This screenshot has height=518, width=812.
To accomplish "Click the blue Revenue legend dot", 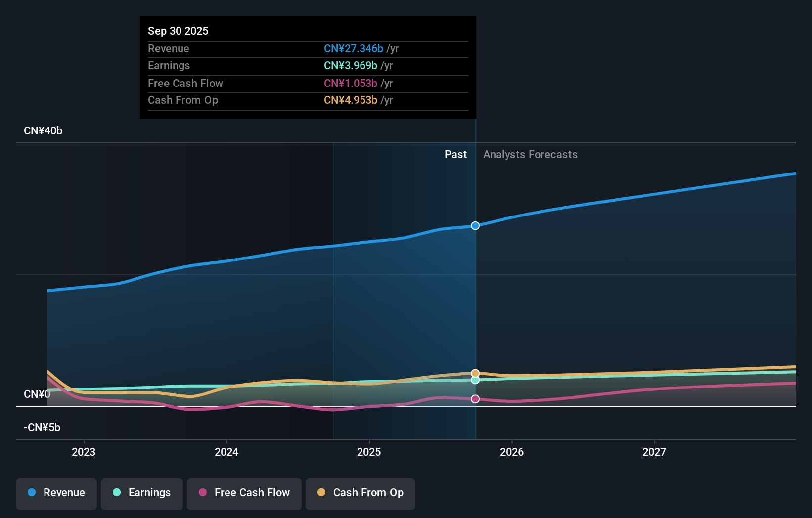I will click(x=31, y=493).
